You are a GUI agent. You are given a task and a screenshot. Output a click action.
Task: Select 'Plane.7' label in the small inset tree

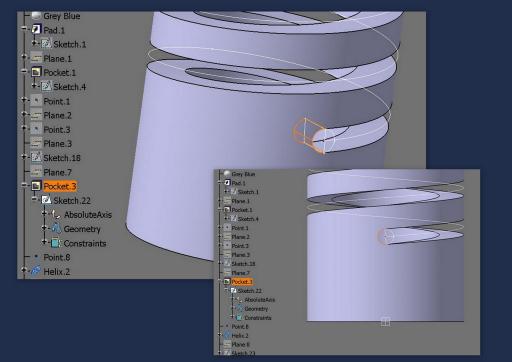(x=240, y=273)
